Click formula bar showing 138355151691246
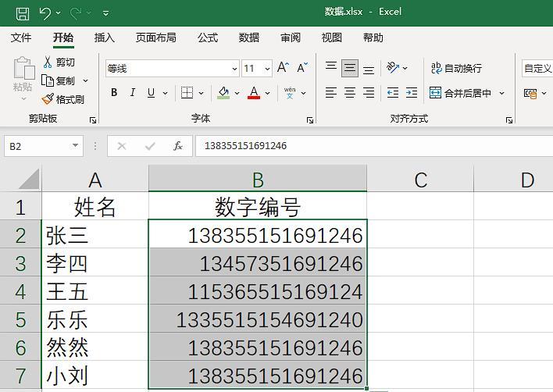The height and width of the screenshot is (392, 553). [x=374, y=146]
